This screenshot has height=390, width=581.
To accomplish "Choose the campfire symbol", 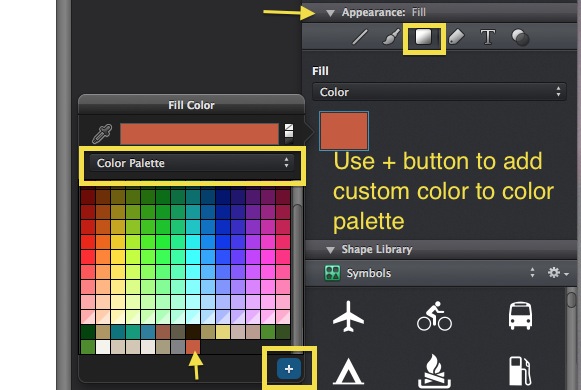I will pos(434,371).
